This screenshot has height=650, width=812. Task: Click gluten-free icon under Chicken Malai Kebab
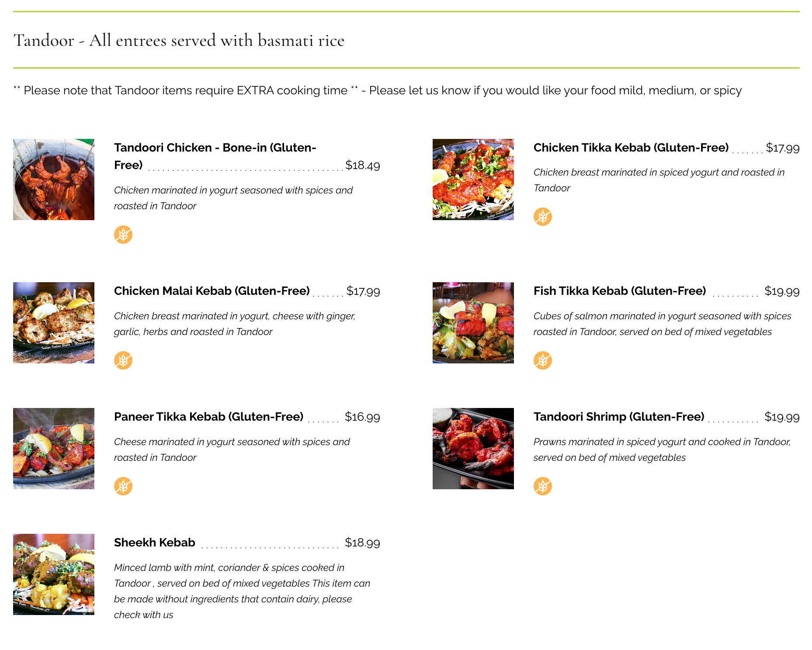click(x=123, y=360)
